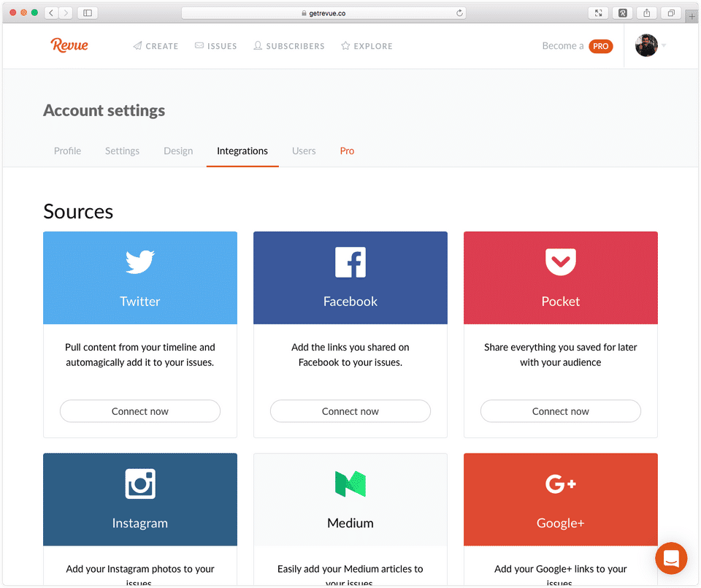Screen dimensions: 701x588
Task: Click the getrevue.co address bar
Action: [x=323, y=13]
